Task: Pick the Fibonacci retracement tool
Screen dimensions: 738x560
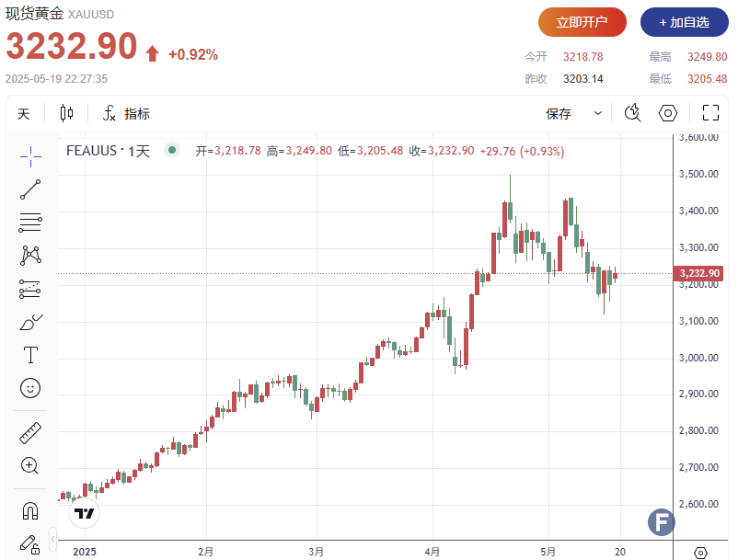Action: click(30, 223)
